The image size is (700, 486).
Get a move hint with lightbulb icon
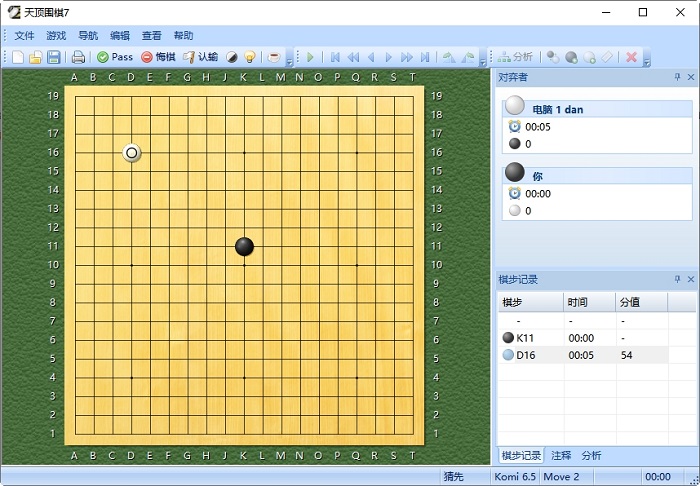(x=250, y=57)
